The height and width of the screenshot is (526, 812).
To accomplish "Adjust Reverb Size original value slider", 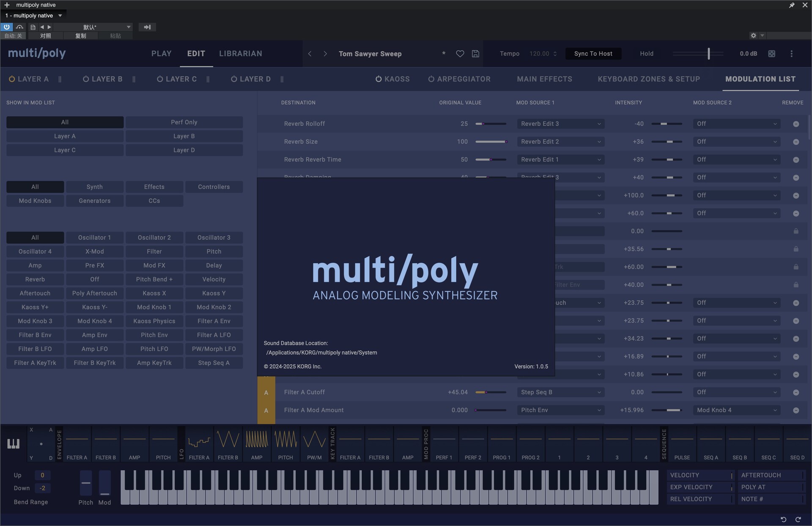I will [x=491, y=142].
